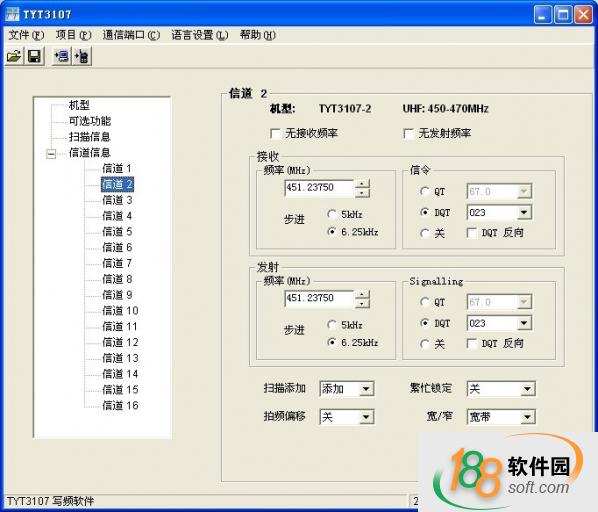Open transmit DQT code 023 dropdown
This screenshot has height=512, width=598.
click(x=524, y=323)
